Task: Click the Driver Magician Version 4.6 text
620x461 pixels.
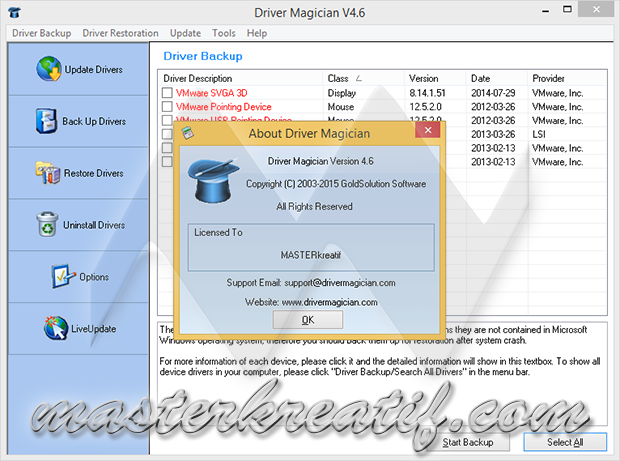Action: point(321,161)
